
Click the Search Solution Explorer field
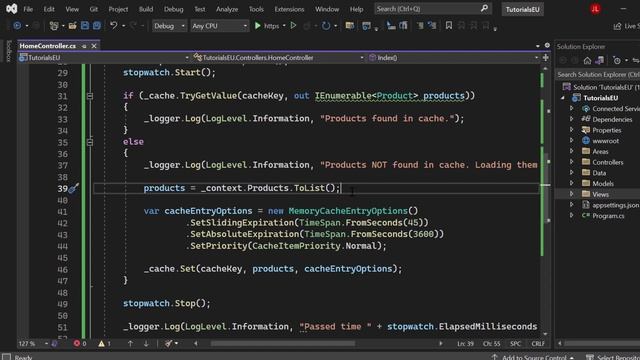click(598, 75)
